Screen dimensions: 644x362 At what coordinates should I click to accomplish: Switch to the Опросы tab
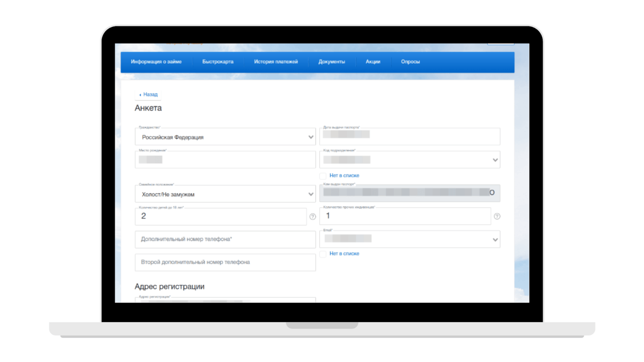[410, 62]
